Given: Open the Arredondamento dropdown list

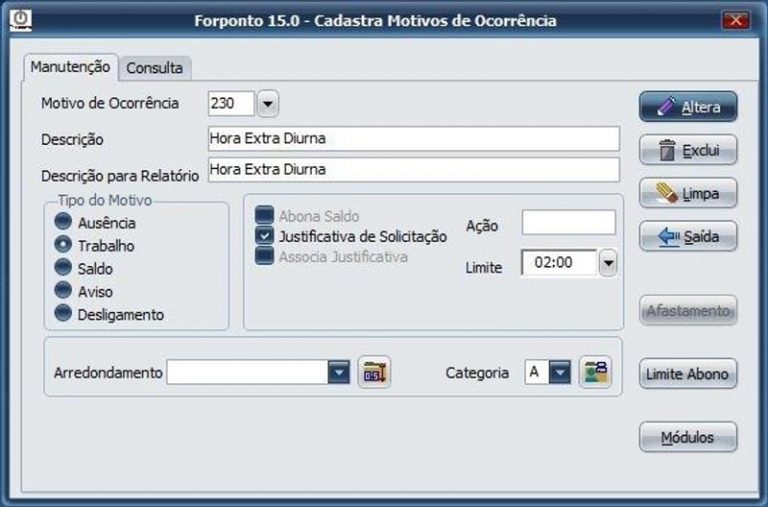Looking at the screenshot, I should pyautogui.click(x=340, y=373).
